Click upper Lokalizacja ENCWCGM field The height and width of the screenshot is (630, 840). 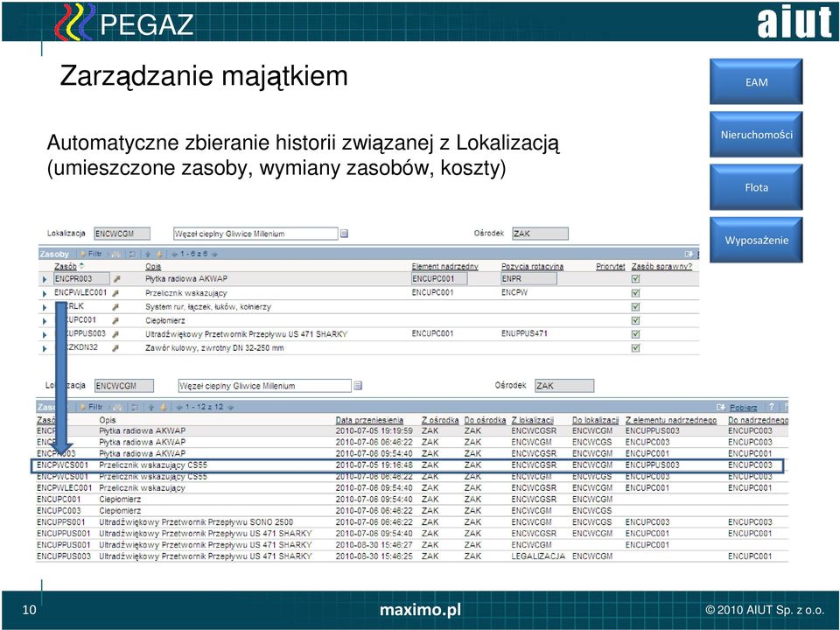click(x=122, y=234)
